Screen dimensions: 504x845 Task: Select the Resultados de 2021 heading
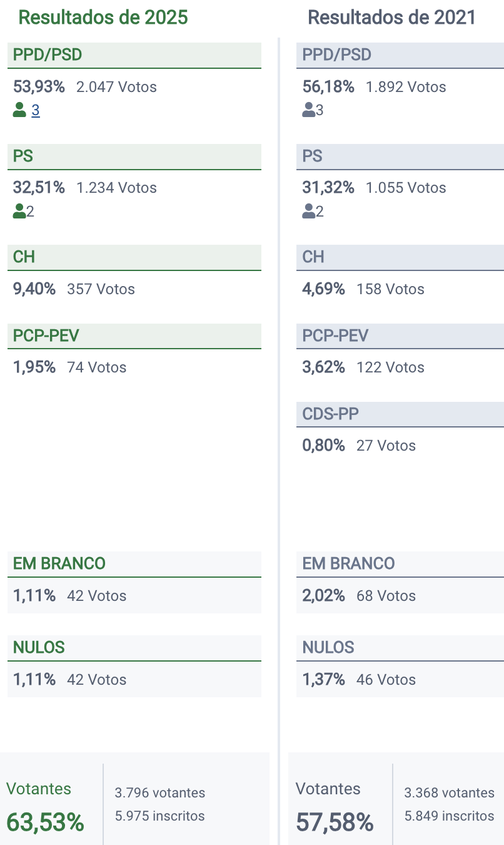click(x=392, y=18)
